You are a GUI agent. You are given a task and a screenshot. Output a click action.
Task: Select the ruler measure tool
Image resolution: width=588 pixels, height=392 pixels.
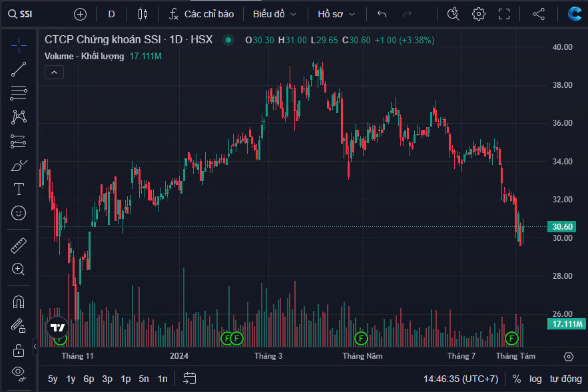coord(19,246)
